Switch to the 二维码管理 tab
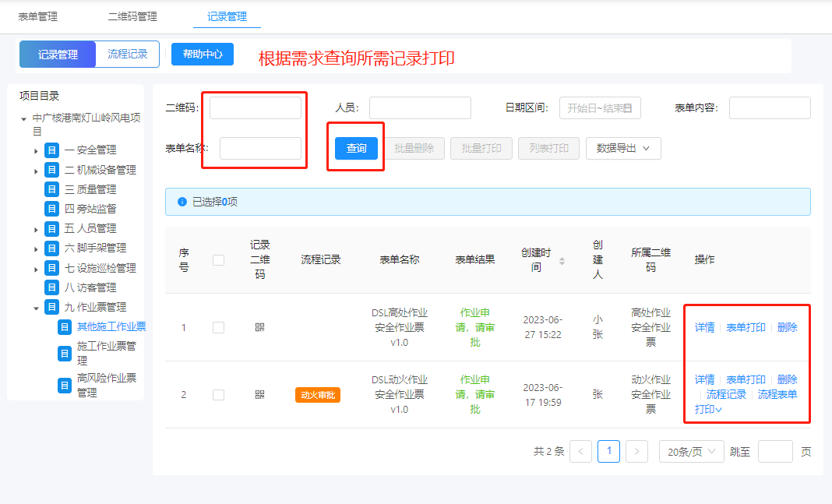The height and width of the screenshot is (504, 832). coord(132,16)
